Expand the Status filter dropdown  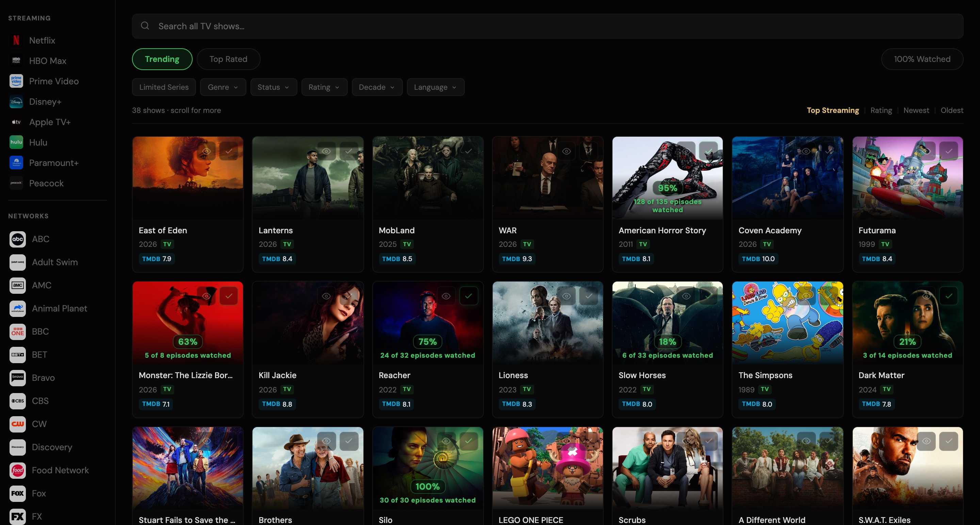pos(274,87)
